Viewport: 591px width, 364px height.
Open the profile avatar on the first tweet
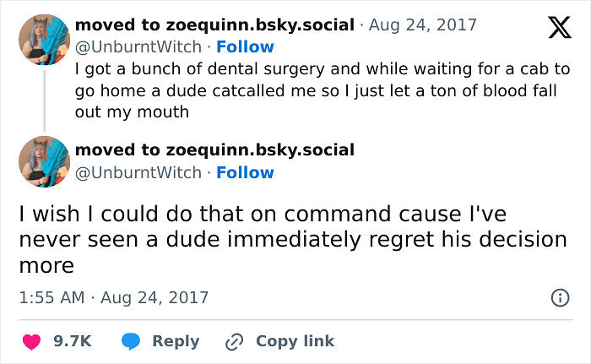point(44,40)
